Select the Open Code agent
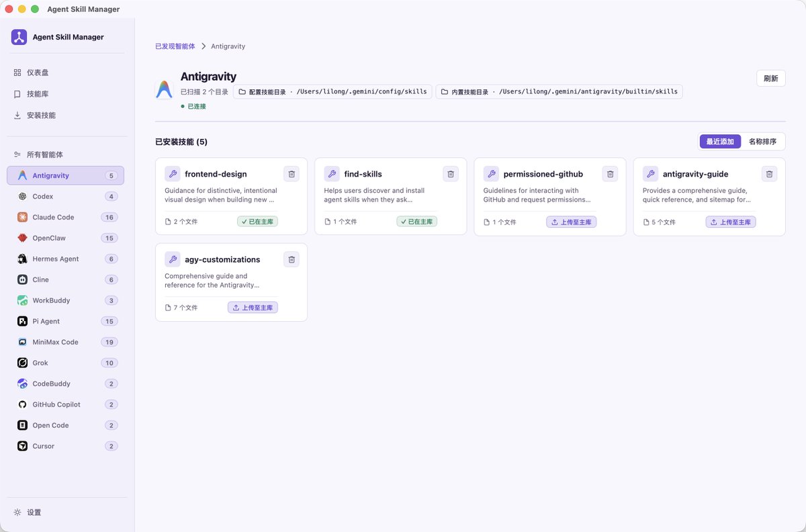This screenshot has width=806, height=532. (x=65, y=425)
